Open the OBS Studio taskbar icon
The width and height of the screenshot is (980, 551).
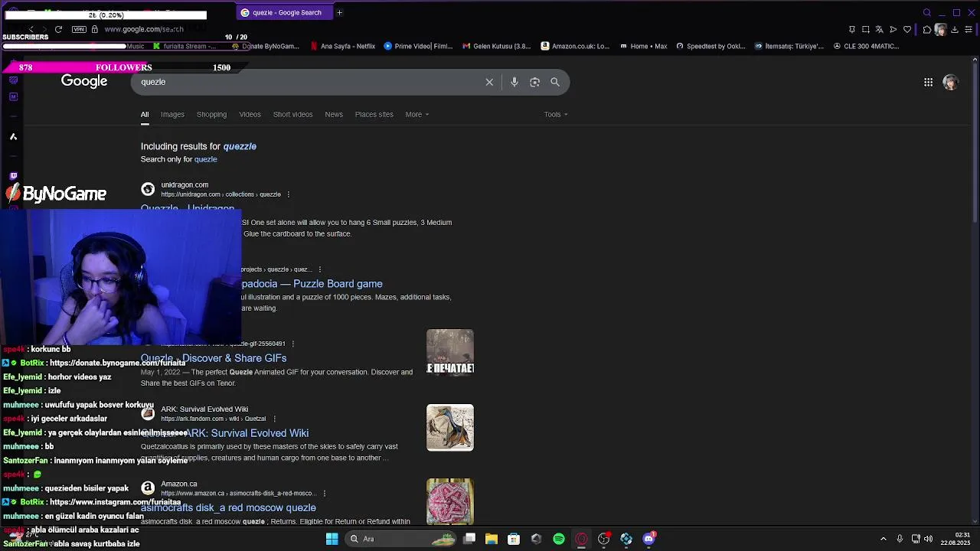coord(604,539)
